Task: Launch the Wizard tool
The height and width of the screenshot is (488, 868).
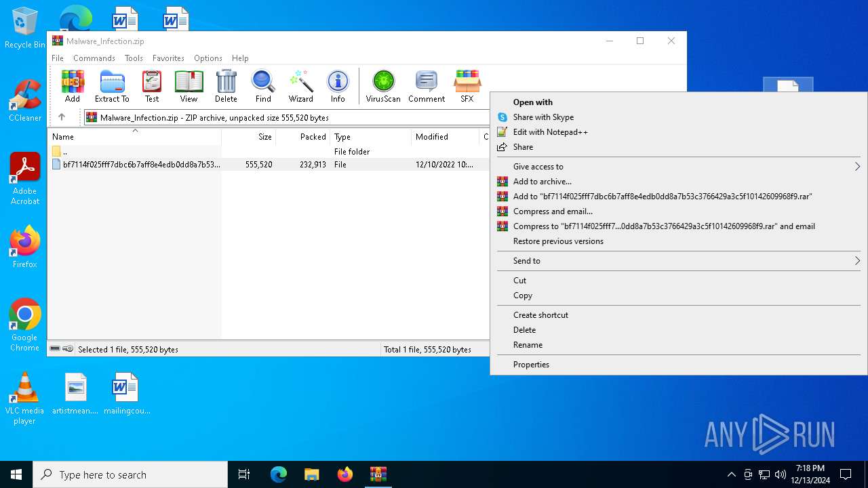Action: coord(300,86)
